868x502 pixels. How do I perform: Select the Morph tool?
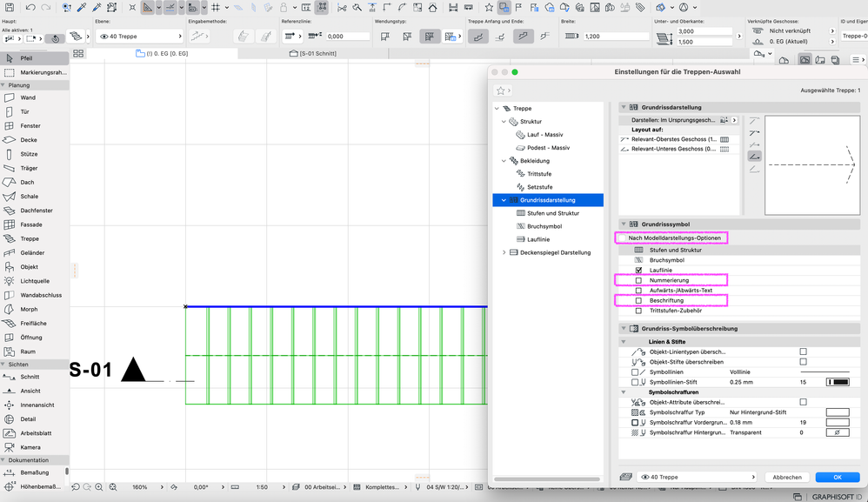point(29,309)
